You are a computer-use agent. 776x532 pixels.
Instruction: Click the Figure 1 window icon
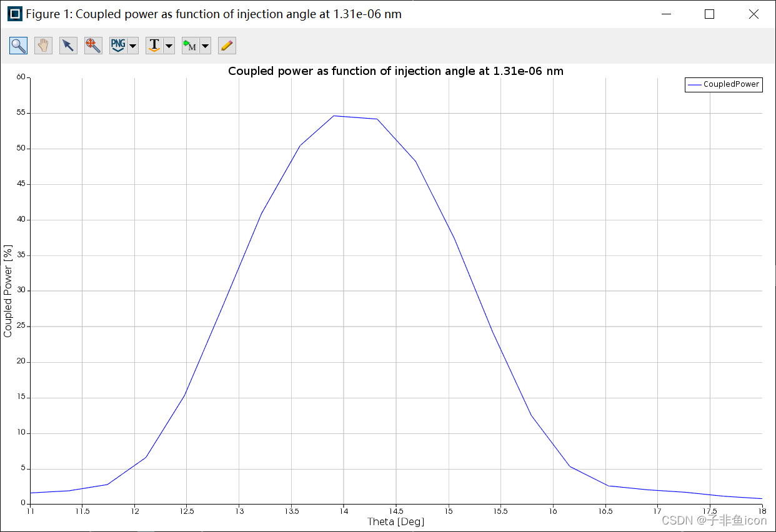[14, 14]
